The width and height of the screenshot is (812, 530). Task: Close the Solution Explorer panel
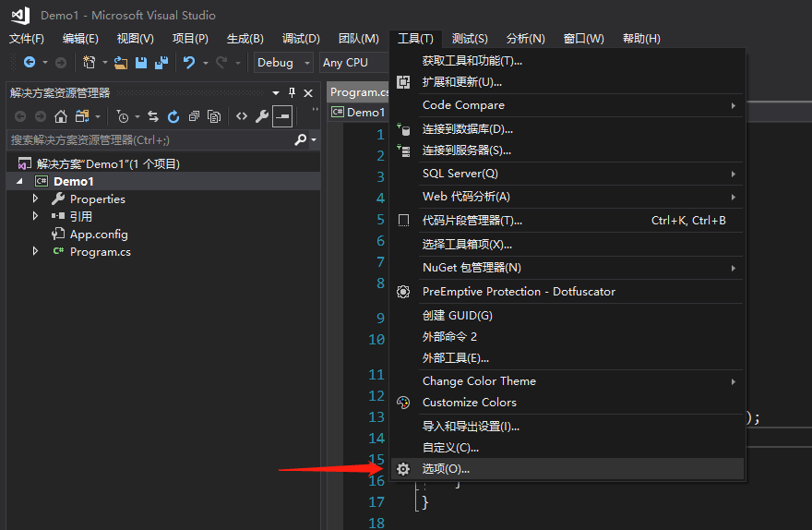(x=308, y=92)
